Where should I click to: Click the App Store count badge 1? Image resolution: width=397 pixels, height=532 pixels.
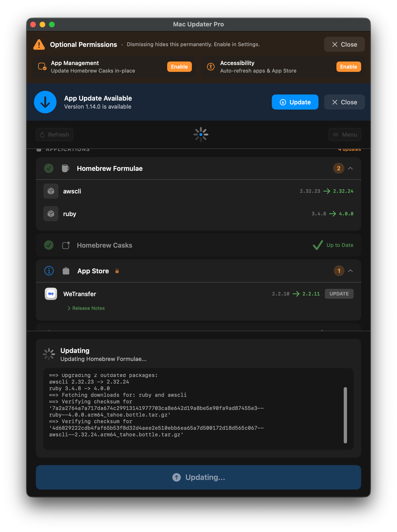click(339, 271)
